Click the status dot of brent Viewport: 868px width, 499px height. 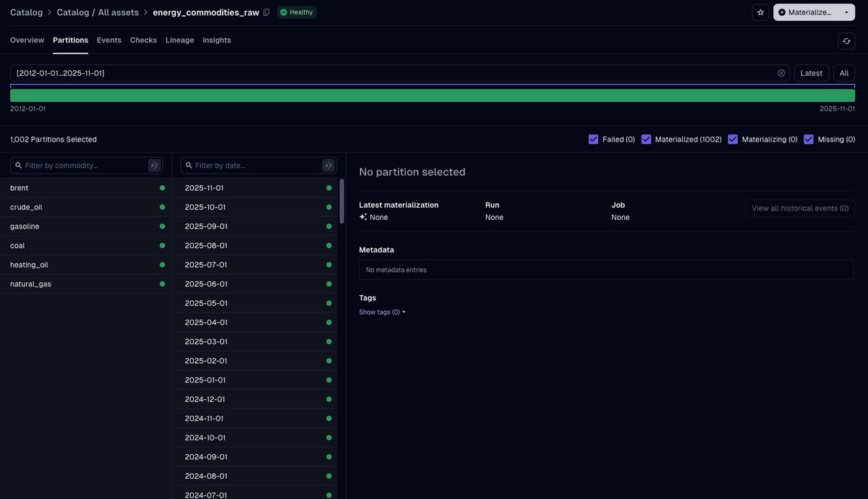[162, 188]
